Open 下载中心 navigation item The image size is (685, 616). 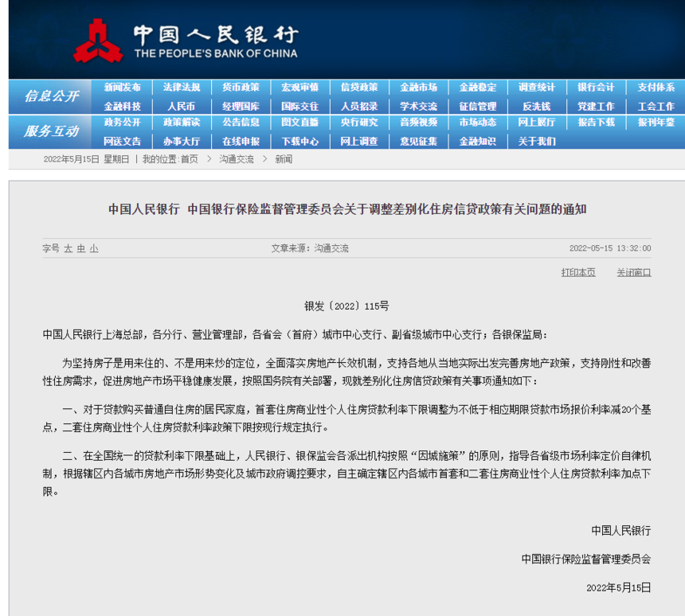300,142
